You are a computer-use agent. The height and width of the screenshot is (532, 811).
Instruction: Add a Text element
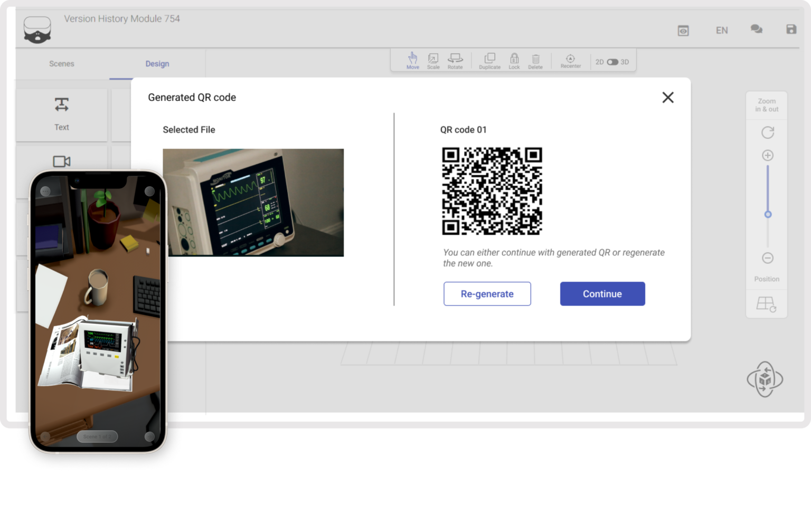62,115
